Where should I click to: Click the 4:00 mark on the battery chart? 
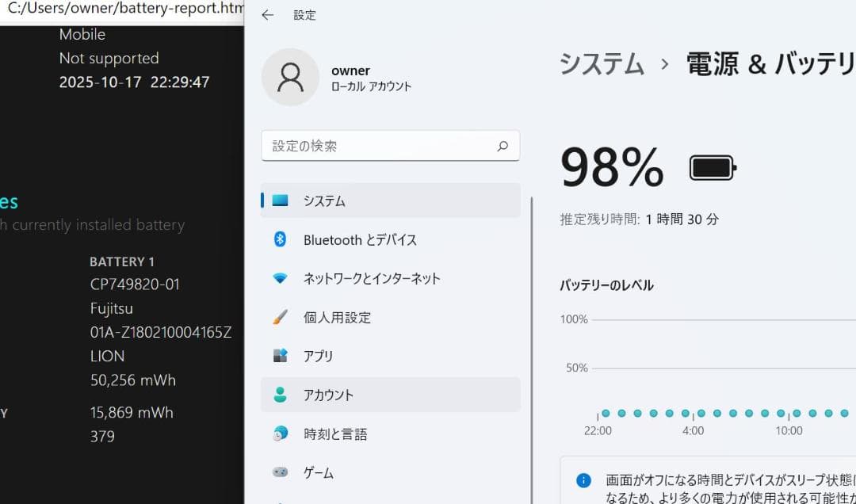(694, 430)
